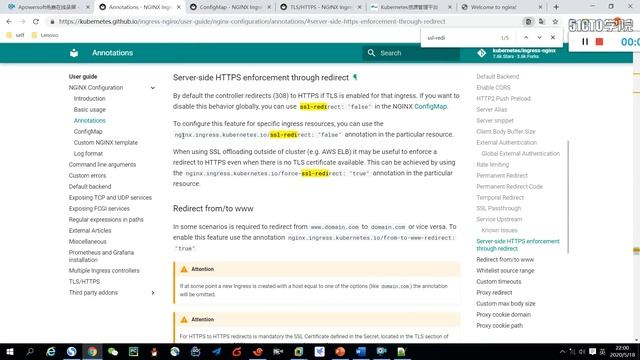Open Windows taskbar search
Screen dimensions: 640x360
pos(30,351)
